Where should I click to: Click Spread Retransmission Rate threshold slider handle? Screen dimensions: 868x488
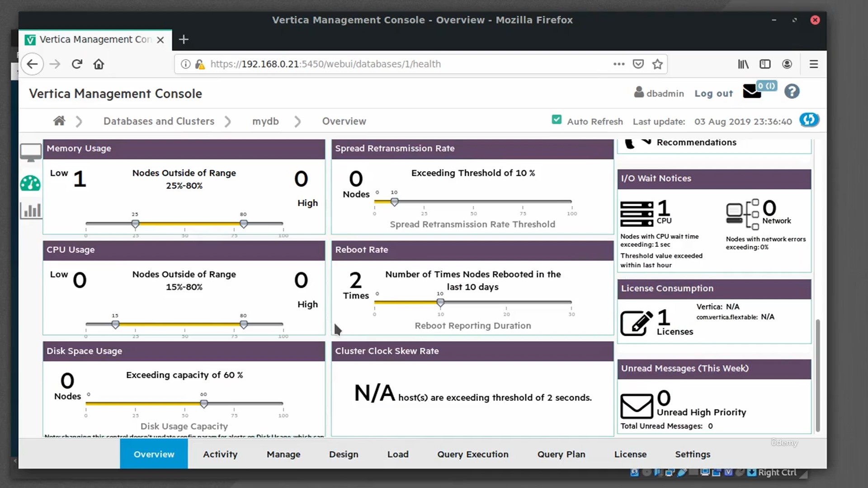pos(394,202)
